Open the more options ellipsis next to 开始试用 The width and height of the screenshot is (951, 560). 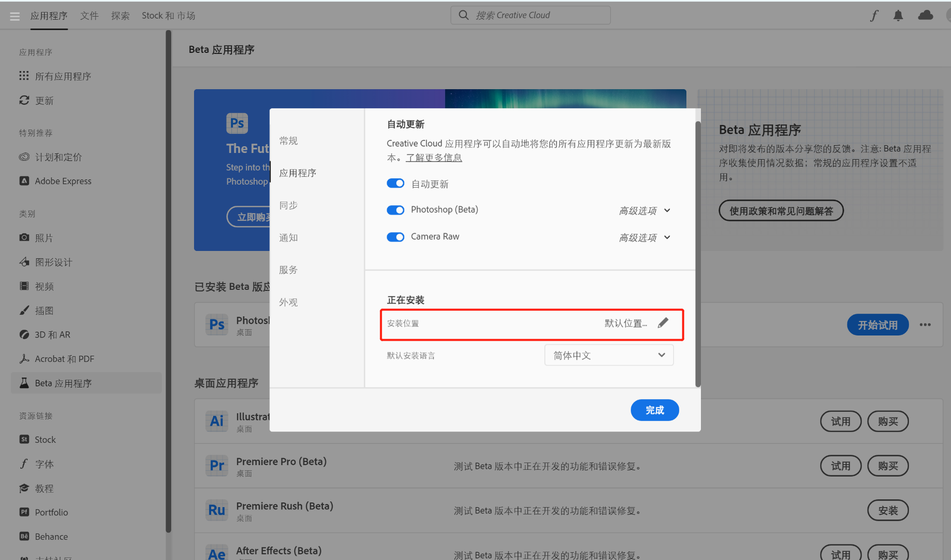[925, 325]
